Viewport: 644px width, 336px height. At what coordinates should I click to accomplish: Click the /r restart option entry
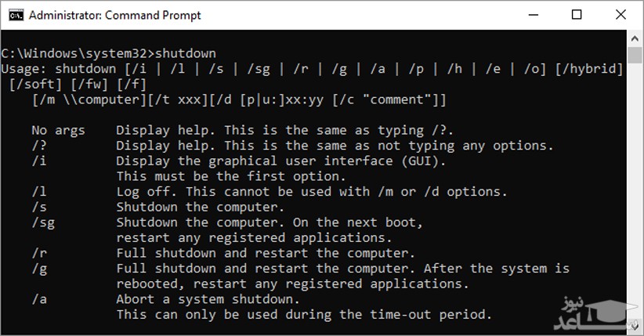[38, 253]
